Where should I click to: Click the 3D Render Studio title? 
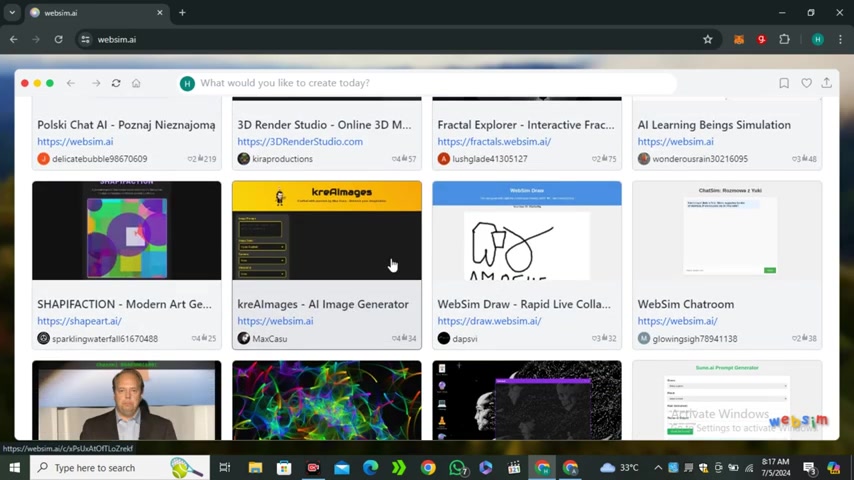325,125
